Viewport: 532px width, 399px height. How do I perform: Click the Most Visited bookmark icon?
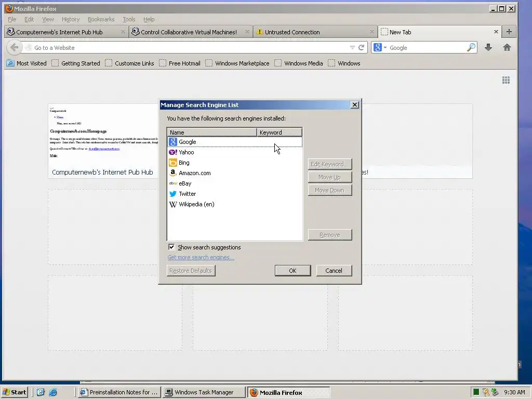10,63
